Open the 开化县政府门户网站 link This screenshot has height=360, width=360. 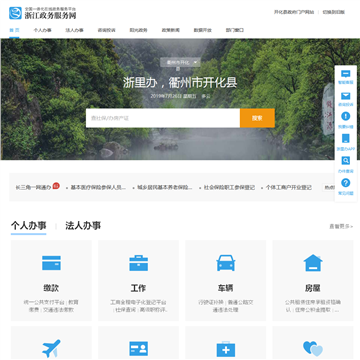(294, 12)
